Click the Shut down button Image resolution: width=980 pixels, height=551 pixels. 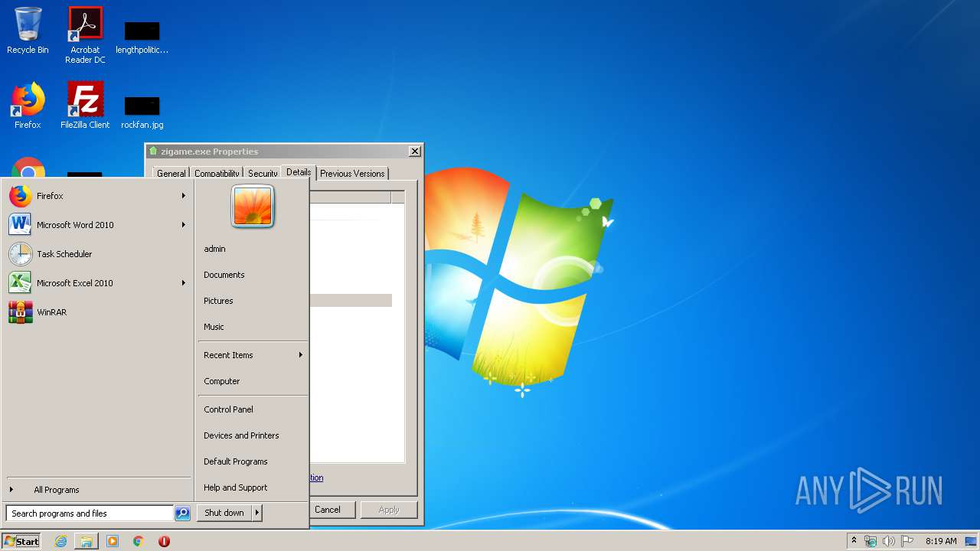(224, 513)
